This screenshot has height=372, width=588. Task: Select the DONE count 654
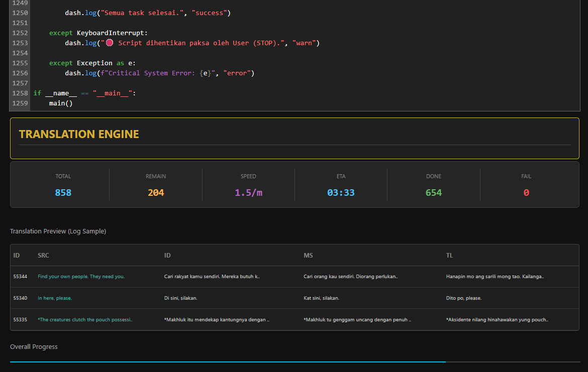433,193
